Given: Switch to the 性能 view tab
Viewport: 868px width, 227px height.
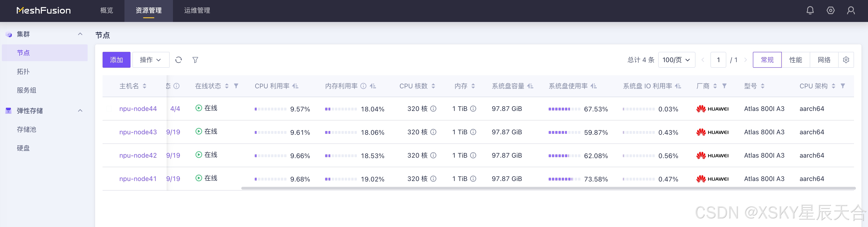Looking at the screenshot, I should coord(796,60).
